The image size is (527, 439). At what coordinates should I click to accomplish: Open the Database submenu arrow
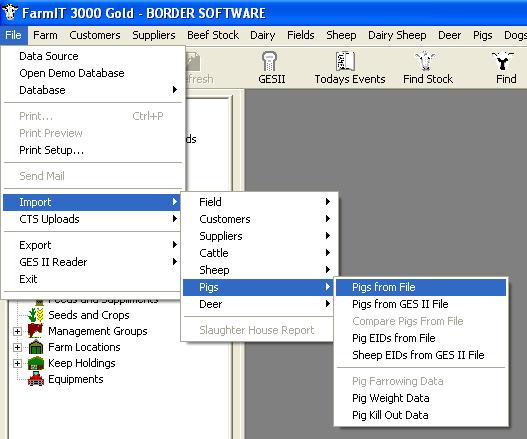tap(174, 90)
